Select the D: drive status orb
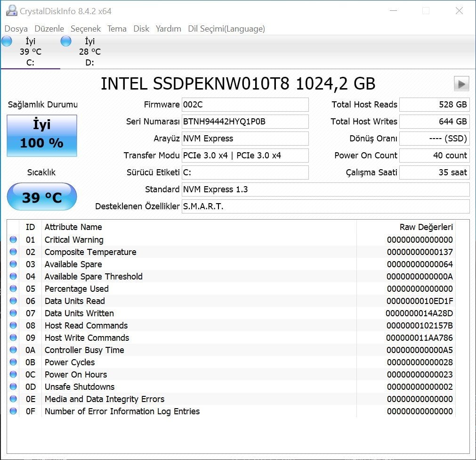Screen dimensions: 476x460 [66, 41]
